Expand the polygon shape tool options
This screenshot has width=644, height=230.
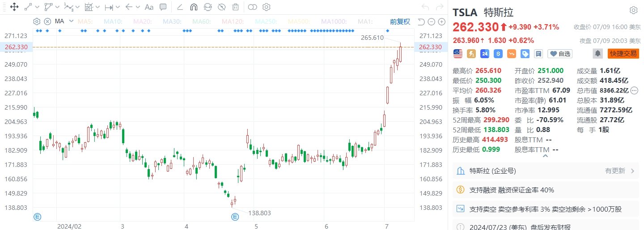57,7
